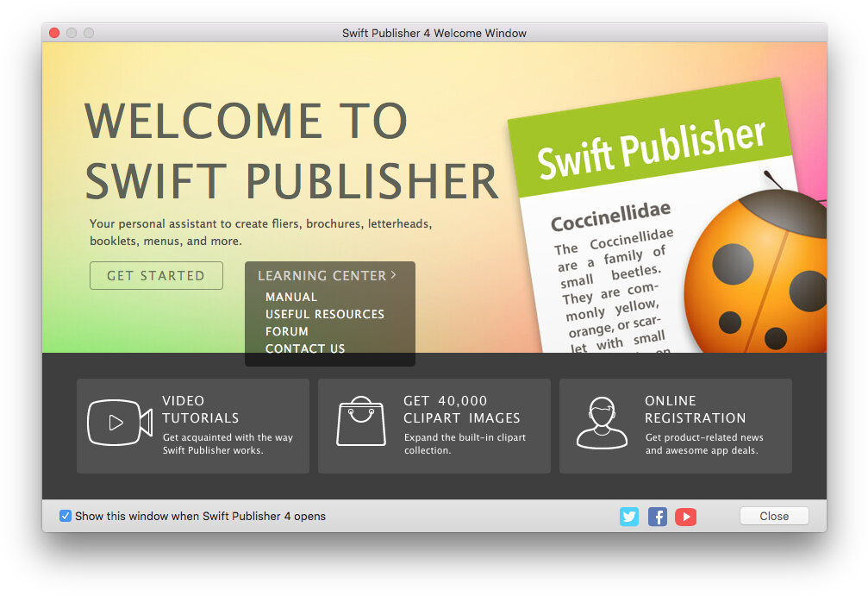Click the video camera tutorials icon

[120, 423]
